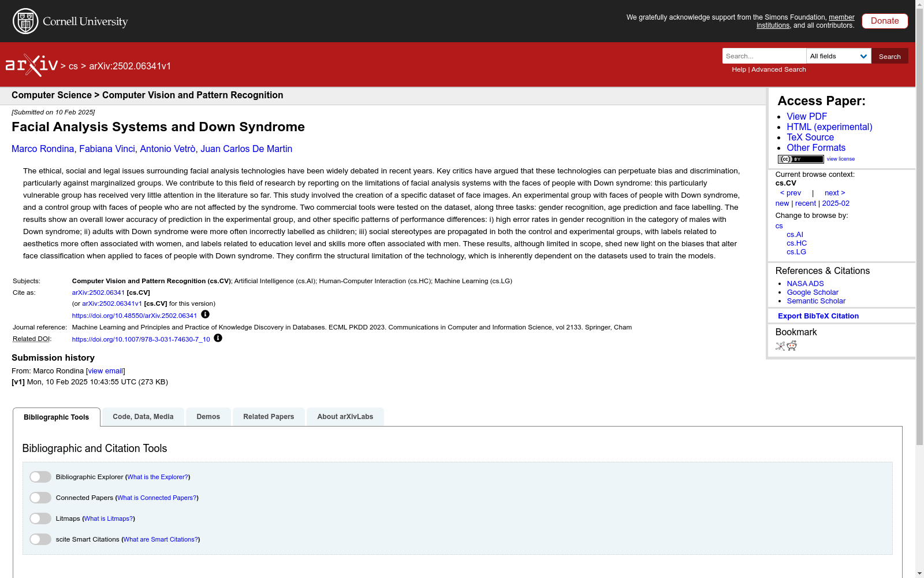Switch on the Litmaps toggle
The image size is (924, 578).
pyautogui.click(x=40, y=518)
